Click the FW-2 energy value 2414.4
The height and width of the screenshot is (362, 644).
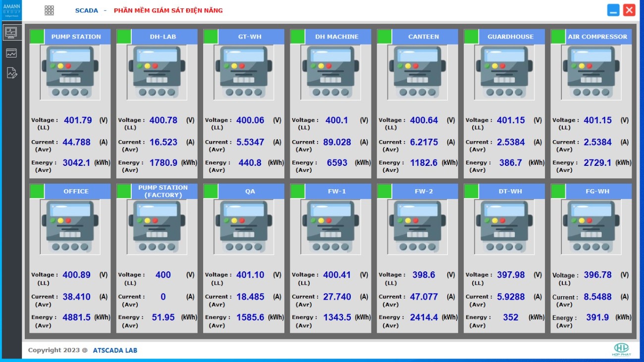[424, 317]
